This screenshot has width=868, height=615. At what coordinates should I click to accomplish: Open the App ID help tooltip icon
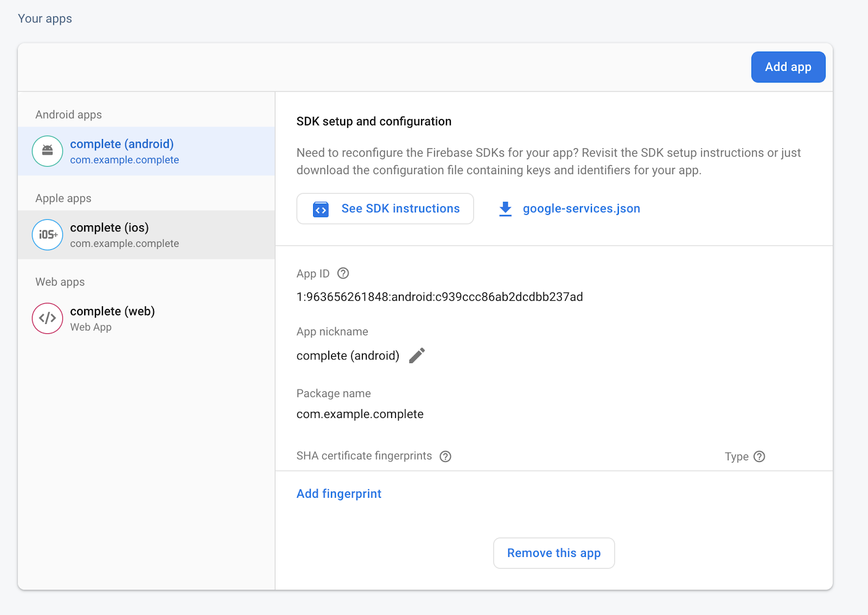(x=343, y=274)
